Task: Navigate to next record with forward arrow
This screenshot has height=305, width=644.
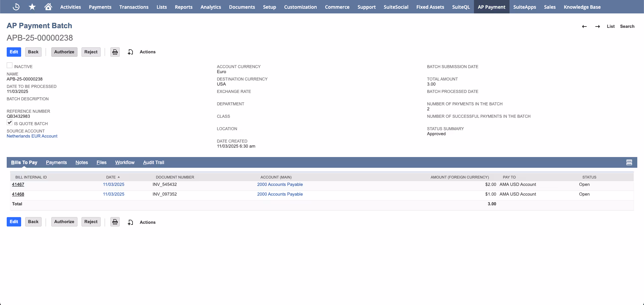Action: tap(597, 26)
